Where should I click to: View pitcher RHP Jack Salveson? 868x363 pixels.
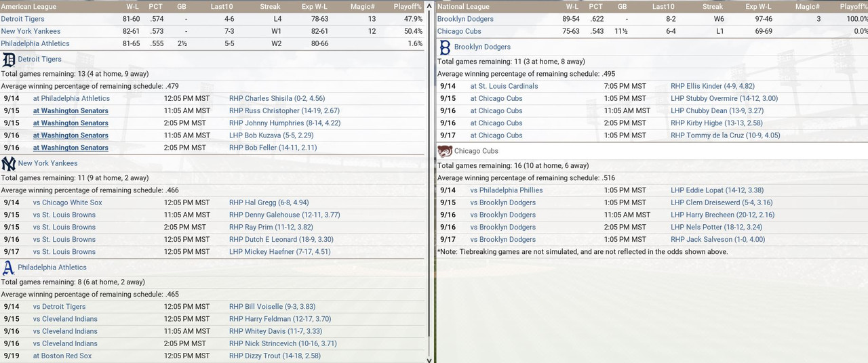pos(718,240)
